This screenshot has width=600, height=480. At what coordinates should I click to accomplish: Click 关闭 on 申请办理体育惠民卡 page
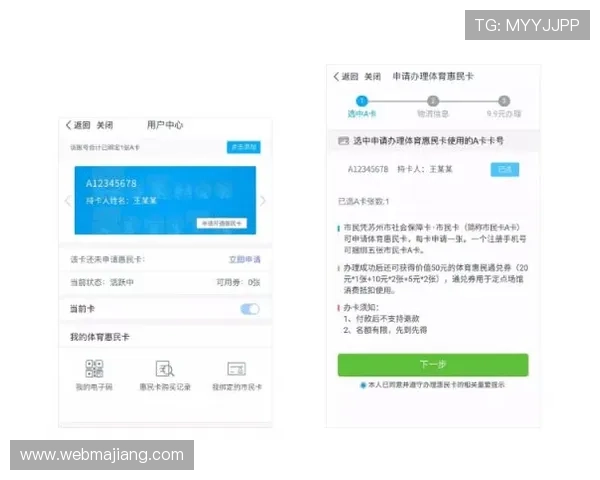[x=372, y=77]
